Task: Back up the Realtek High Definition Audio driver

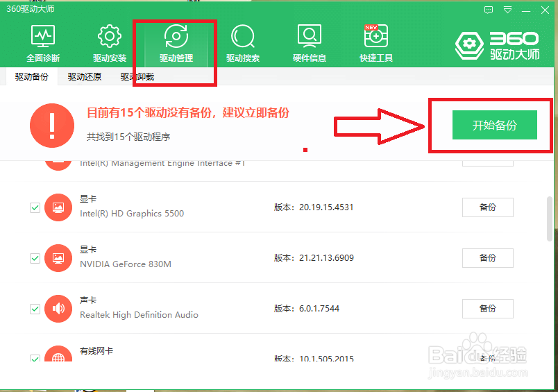Action: [487, 309]
